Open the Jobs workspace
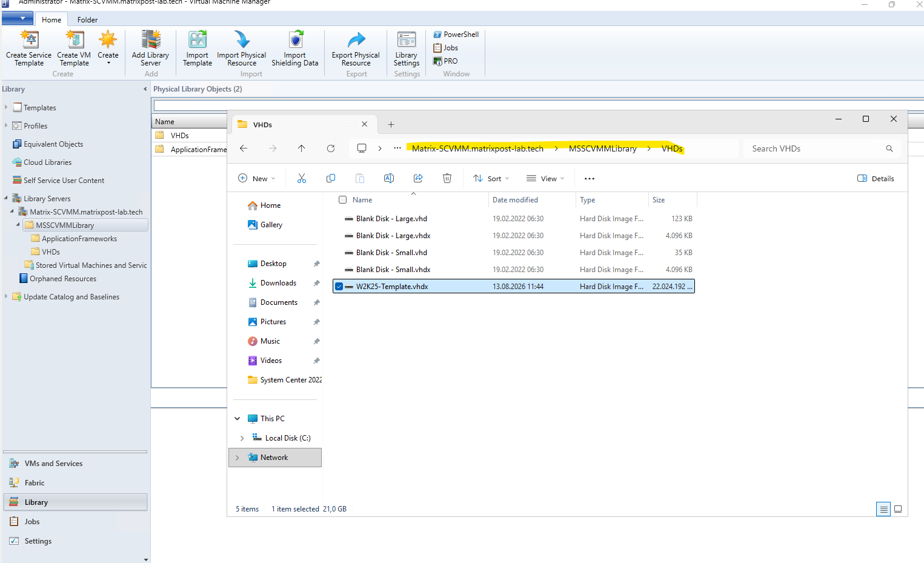 pyautogui.click(x=75, y=522)
